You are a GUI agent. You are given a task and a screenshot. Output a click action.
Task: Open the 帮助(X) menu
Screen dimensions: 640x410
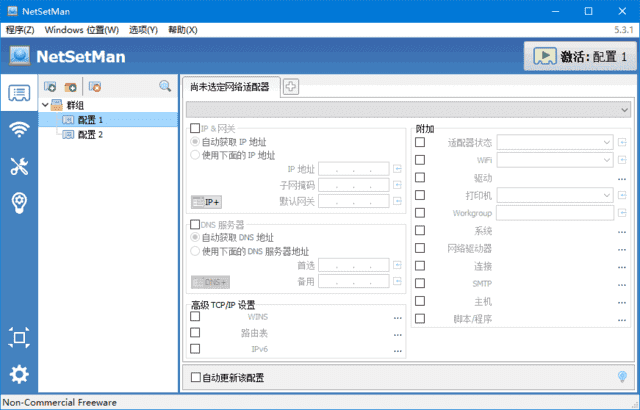pyautogui.click(x=182, y=30)
